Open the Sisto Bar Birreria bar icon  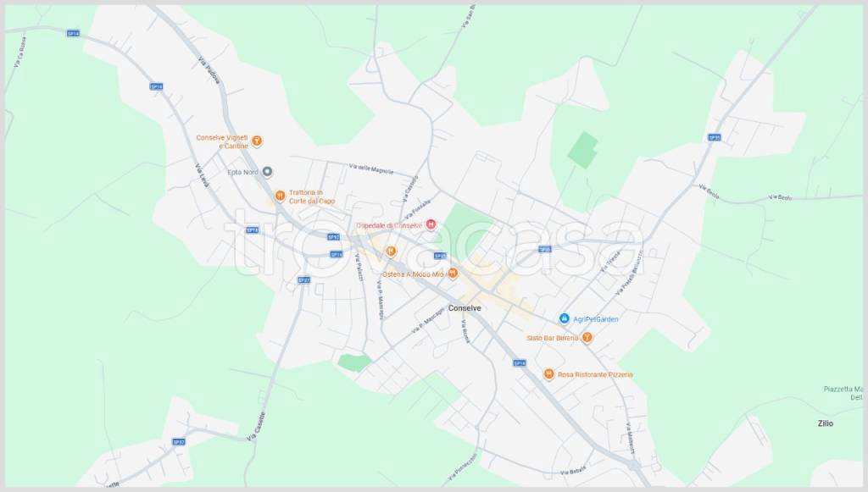pos(587,337)
